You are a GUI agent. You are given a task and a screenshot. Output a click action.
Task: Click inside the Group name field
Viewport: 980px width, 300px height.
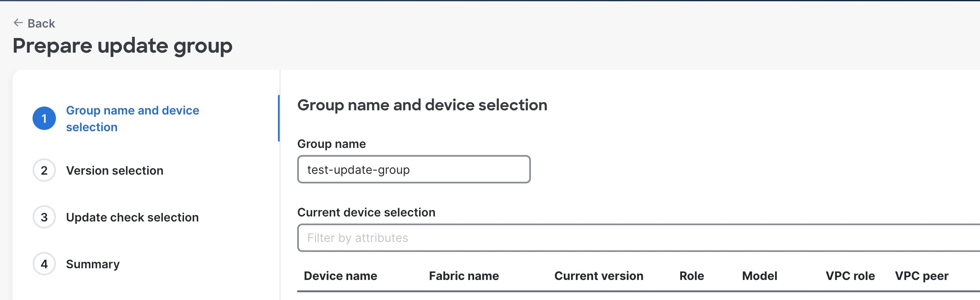pos(413,169)
